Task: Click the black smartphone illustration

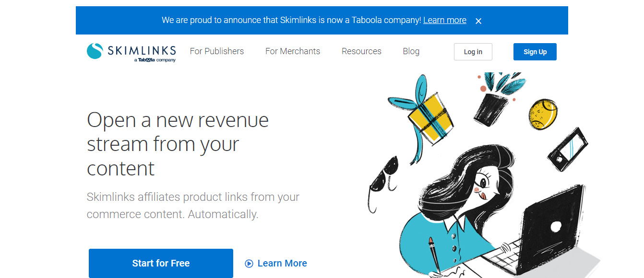Action: click(x=568, y=149)
